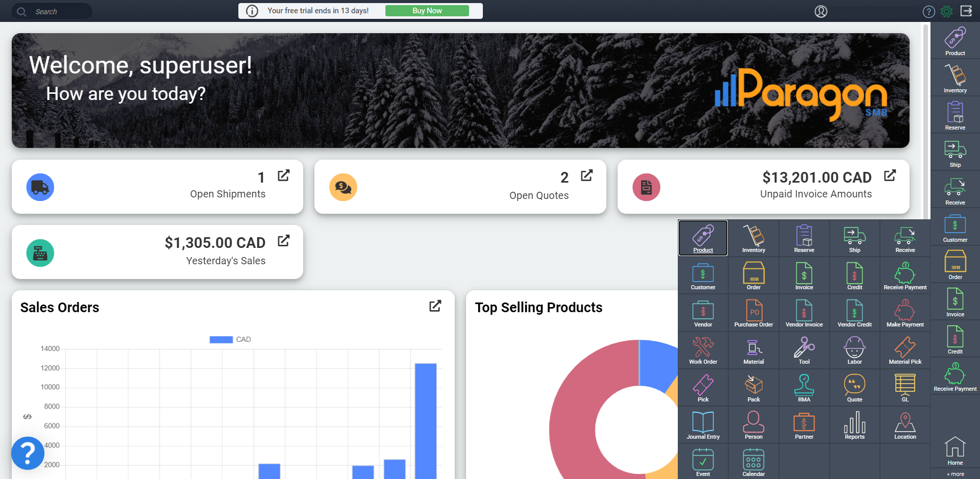Open the Quote module
980x479 pixels.
pos(854,388)
